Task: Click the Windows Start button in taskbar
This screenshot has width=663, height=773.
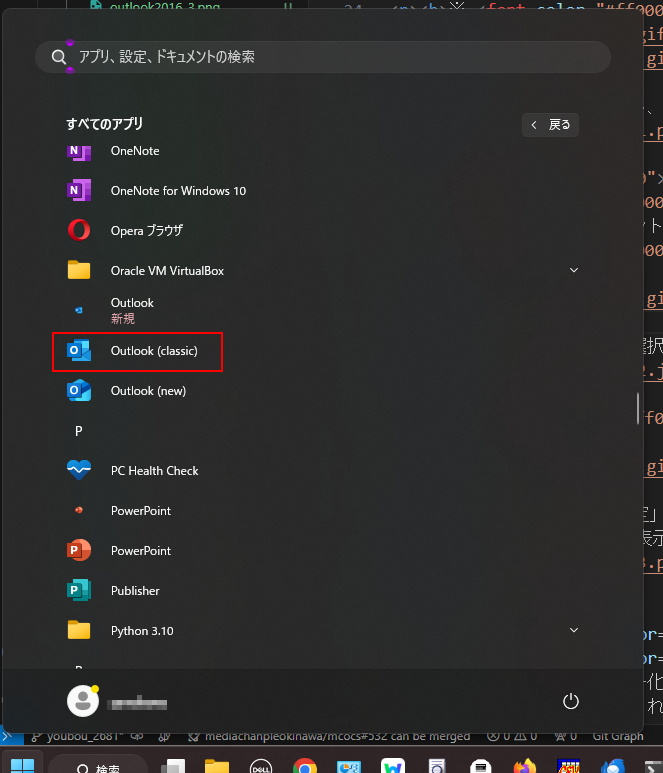Action: tap(22, 766)
